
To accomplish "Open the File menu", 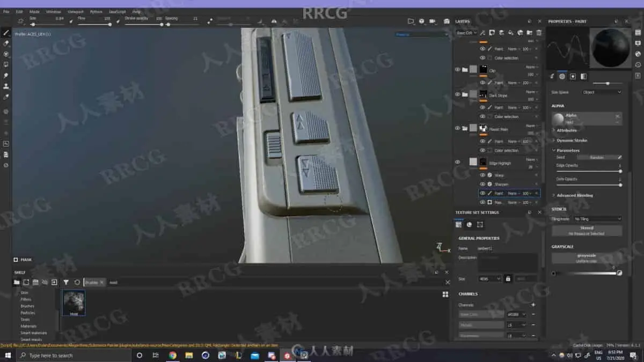I will [x=6, y=11].
